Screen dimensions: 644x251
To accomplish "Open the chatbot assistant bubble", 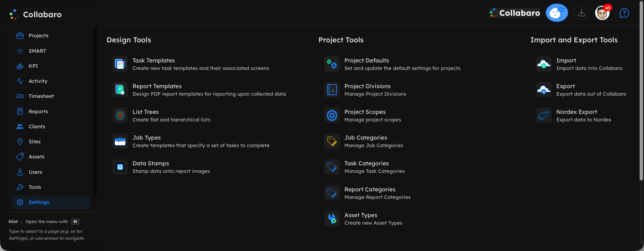I will 557,13.
